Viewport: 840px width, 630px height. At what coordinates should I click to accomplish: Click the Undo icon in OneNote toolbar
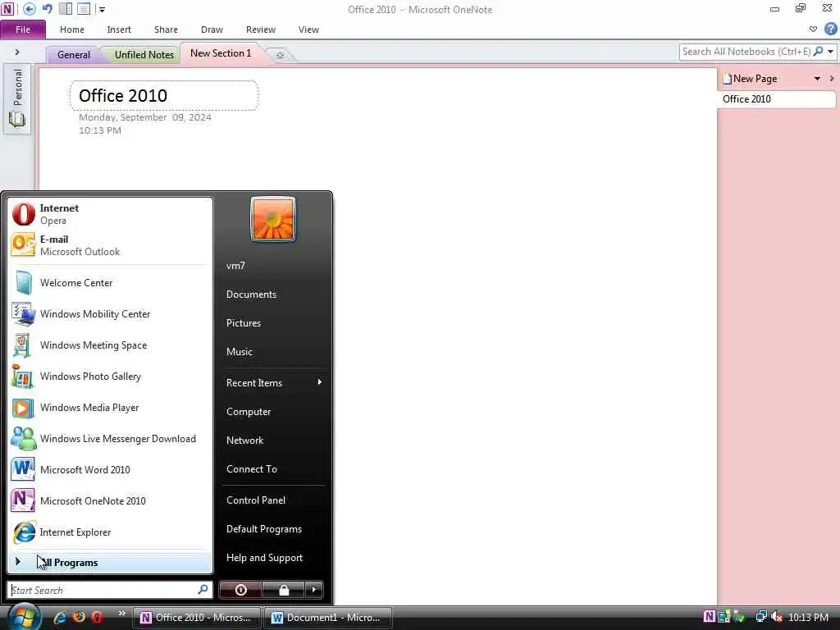pyautogui.click(x=48, y=8)
